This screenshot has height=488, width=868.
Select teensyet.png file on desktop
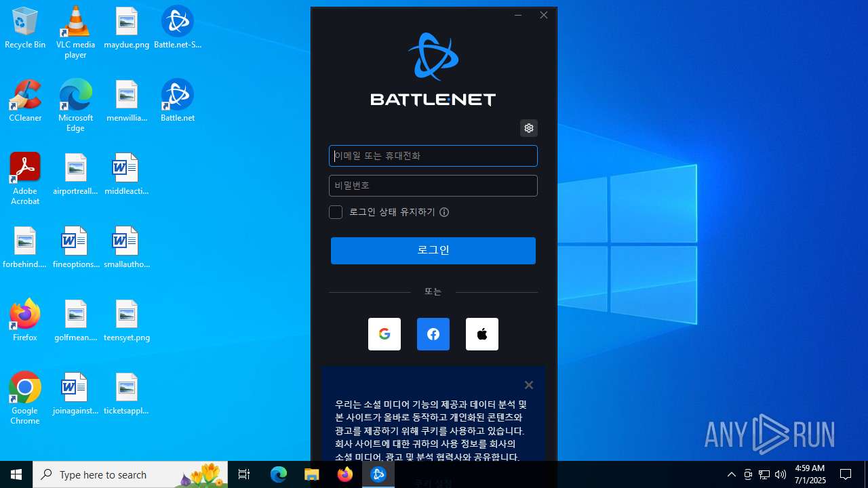click(127, 321)
